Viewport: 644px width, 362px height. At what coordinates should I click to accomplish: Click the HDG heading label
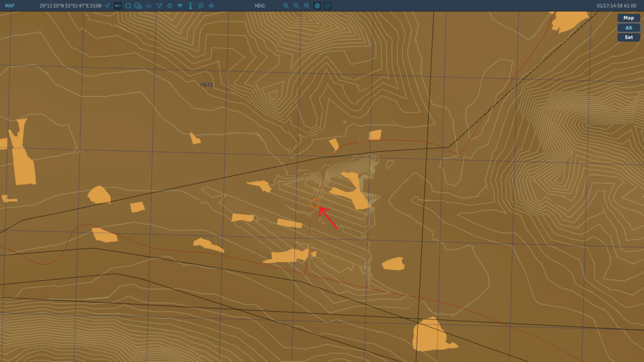[260, 6]
